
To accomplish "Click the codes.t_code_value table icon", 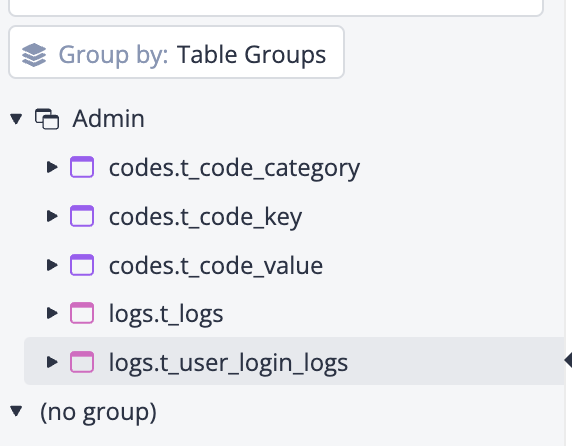I will click(82, 265).
